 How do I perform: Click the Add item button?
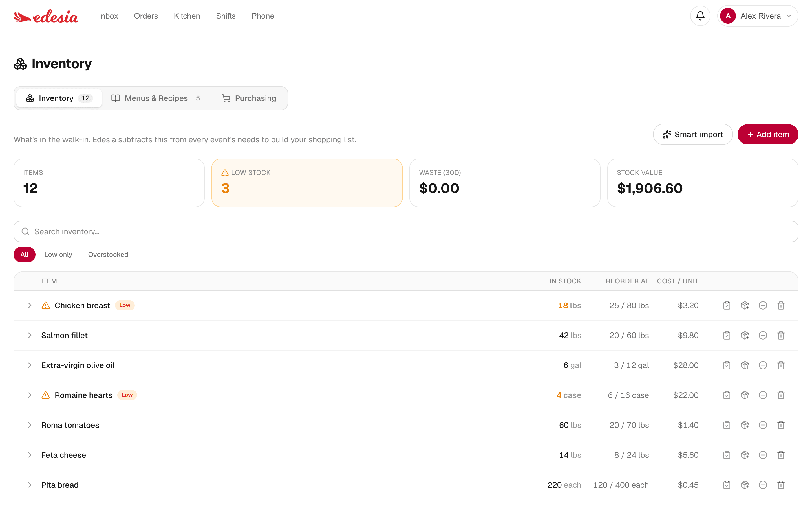[768, 134]
